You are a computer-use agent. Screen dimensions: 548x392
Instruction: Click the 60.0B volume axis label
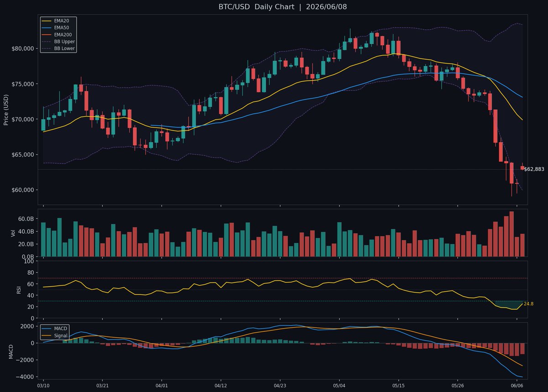pos(27,219)
